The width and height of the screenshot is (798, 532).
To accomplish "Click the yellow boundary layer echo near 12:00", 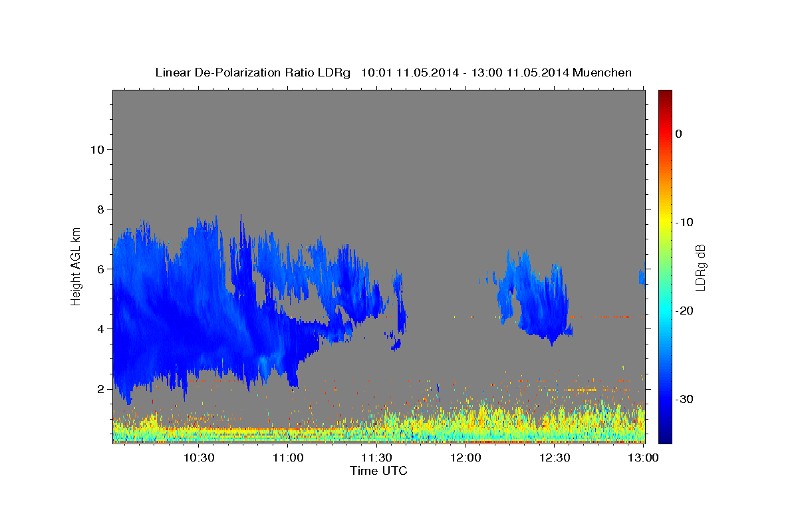I will [465, 419].
